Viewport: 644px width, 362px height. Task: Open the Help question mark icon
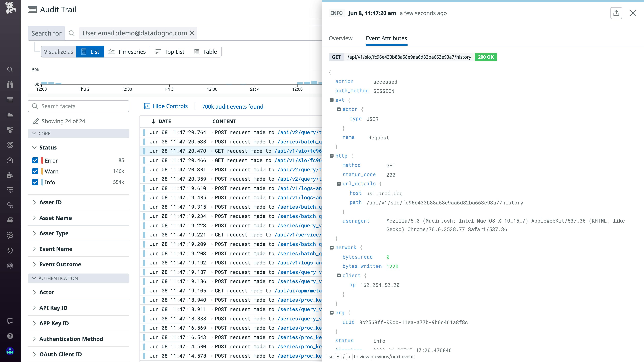click(10, 336)
